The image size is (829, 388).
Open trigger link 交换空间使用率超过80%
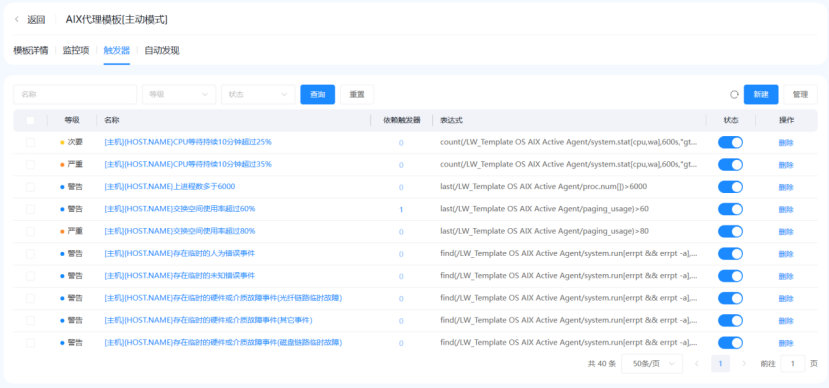point(180,231)
